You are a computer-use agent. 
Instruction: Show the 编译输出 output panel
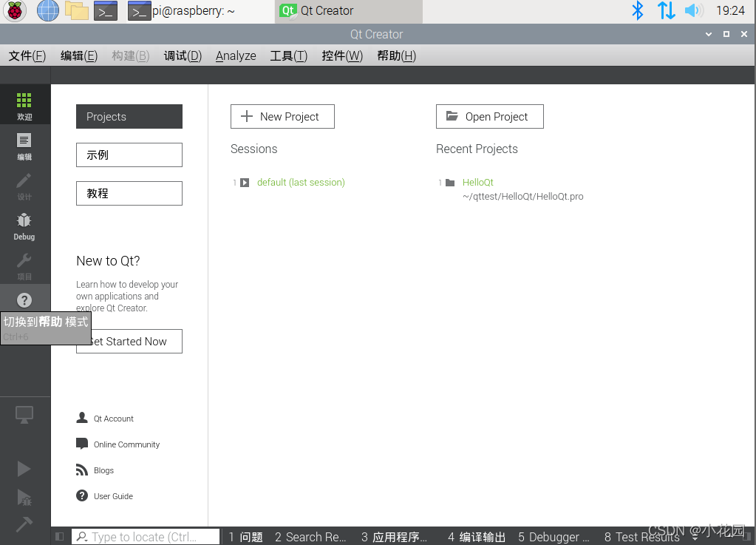(476, 537)
